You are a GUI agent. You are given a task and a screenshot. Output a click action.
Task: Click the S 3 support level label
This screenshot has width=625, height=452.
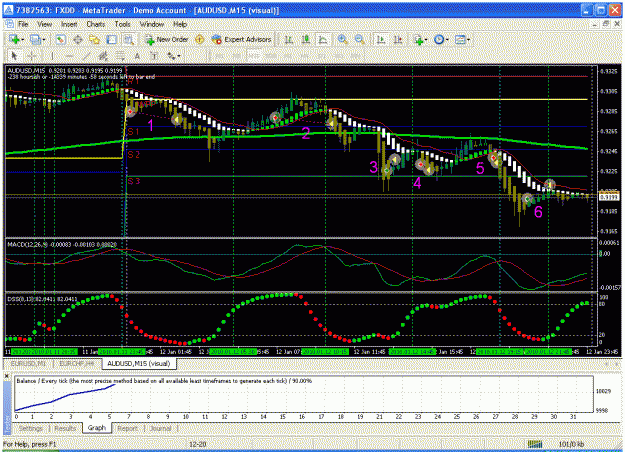click(x=134, y=181)
